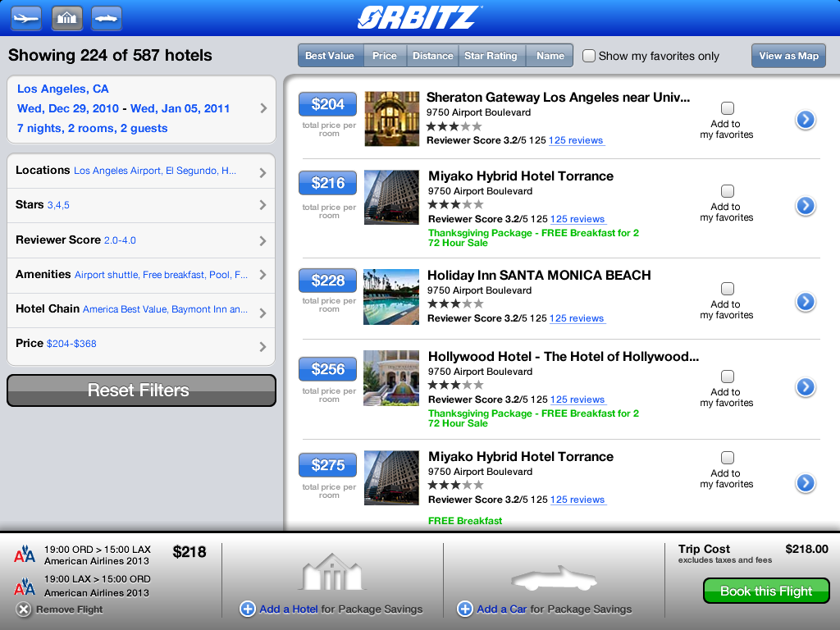The height and width of the screenshot is (630, 840).
Task: Click the car silhouette in trip bar
Action: [554, 578]
